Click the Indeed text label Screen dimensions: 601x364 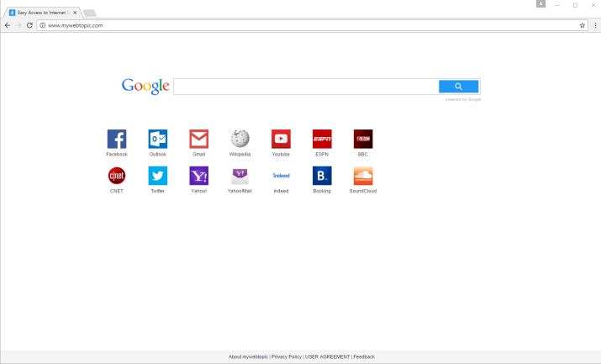click(281, 191)
